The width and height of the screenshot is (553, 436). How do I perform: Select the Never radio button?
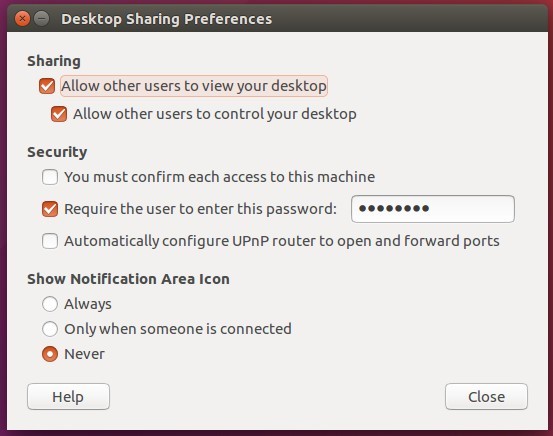point(50,354)
